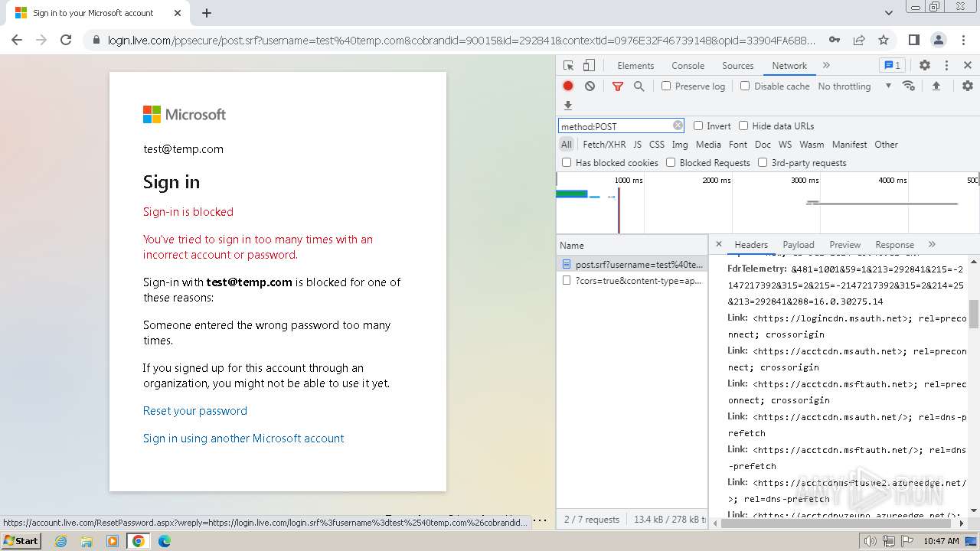The height and width of the screenshot is (551, 980).
Task: Click the network timeline overview
Action: pos(768,203)
